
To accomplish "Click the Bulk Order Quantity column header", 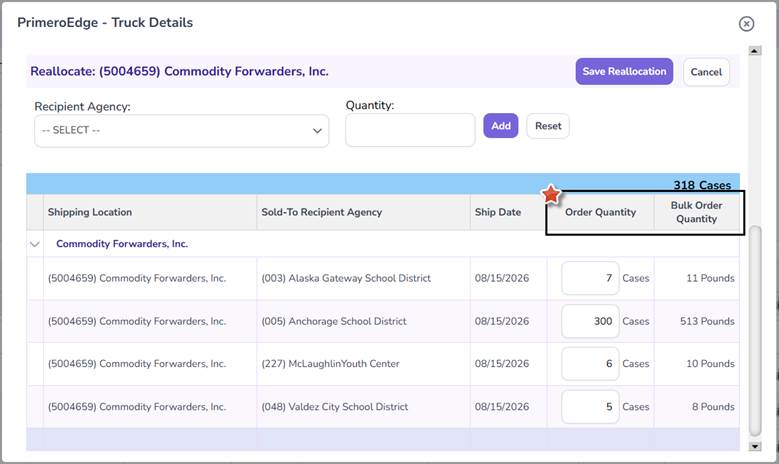I will point(697,212).
